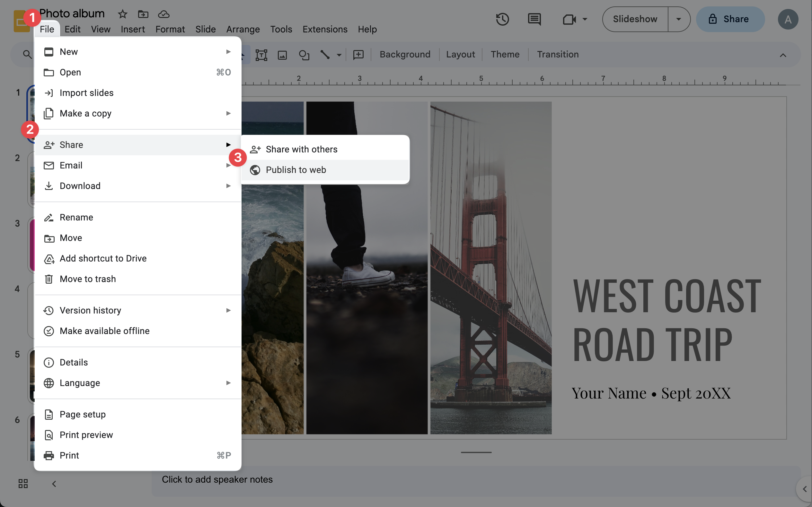Collapse the filmstrip panel arrow
The height and width of the screenshot is (507, 812).
point(54,484)
